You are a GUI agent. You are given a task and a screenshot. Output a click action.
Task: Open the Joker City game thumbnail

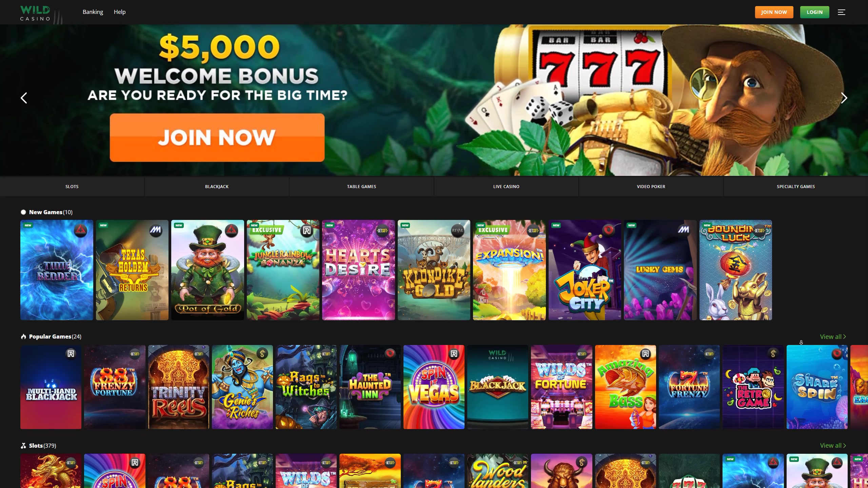coord(585,270)
